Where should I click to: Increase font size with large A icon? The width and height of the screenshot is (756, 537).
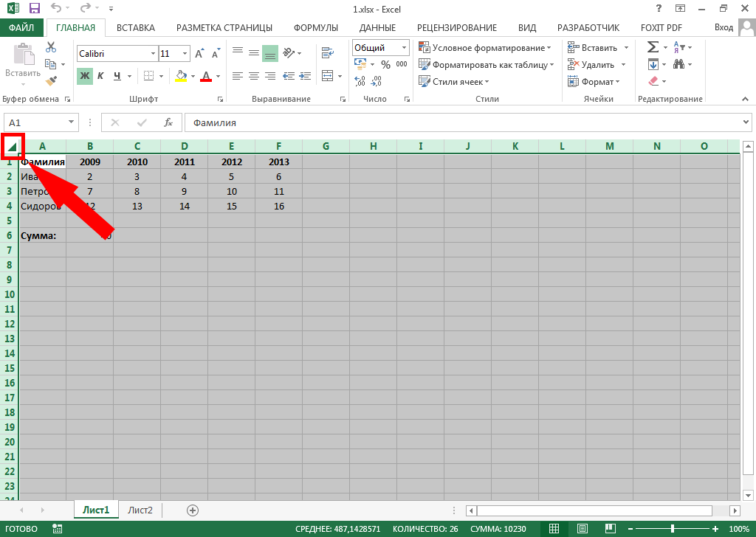click(199, 54)
